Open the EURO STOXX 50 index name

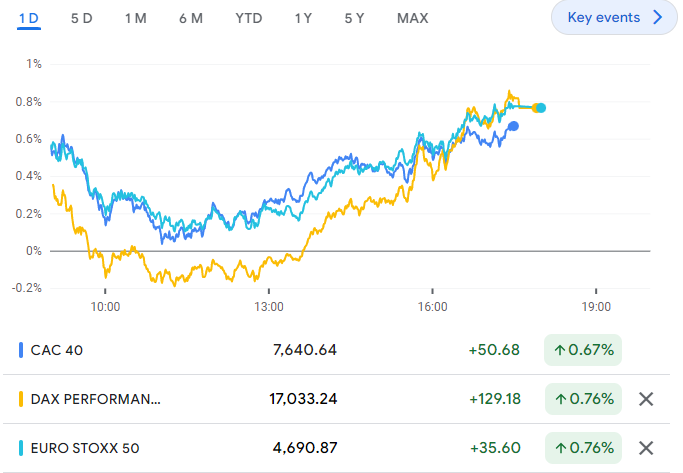click(x=85, y=448)
